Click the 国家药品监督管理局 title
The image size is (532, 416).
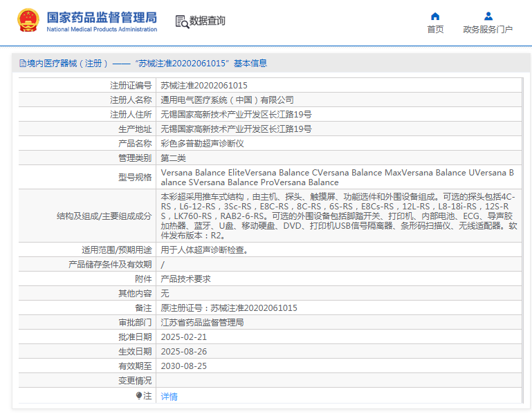[102, 17]
